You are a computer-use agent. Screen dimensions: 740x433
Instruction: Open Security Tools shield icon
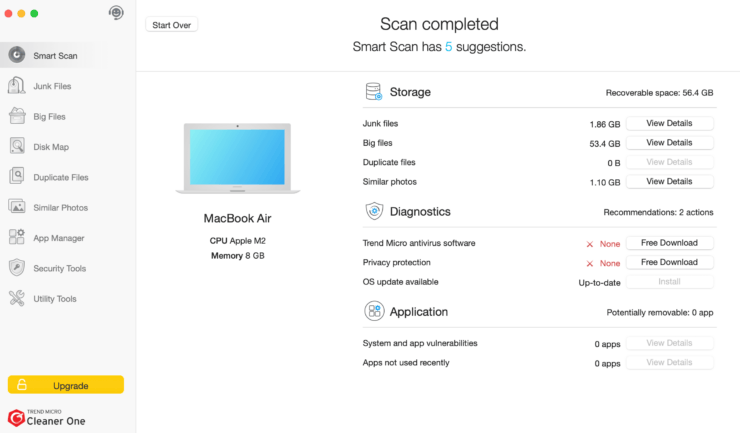(16, 268)
